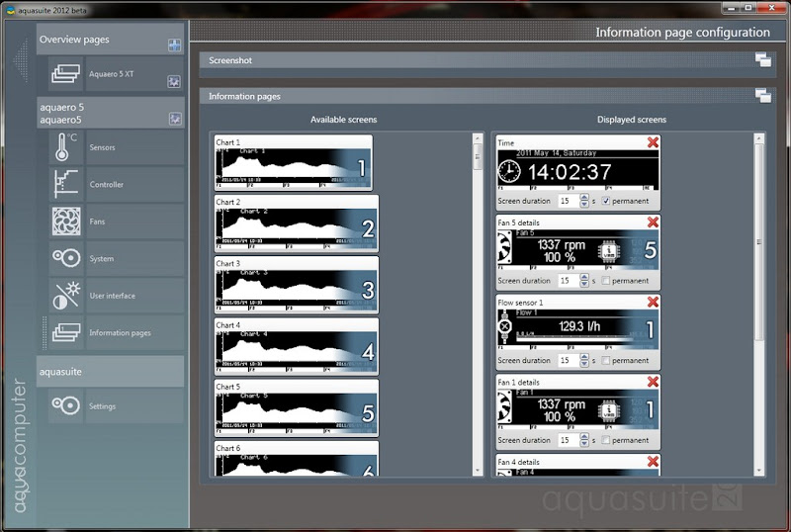Select the Chart 2 available screen
Image resolution: width=791 pixels, height=532 pixels.
tap(297, 223)
